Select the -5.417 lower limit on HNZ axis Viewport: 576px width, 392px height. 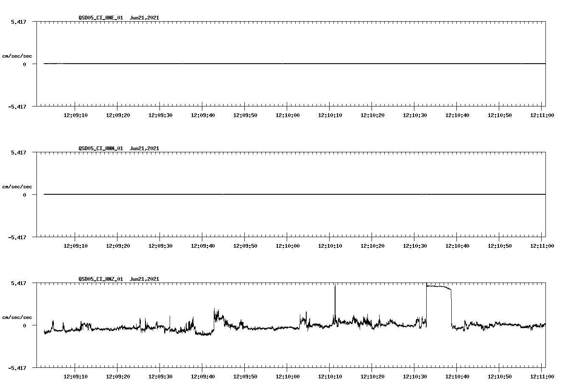pyautogui.click(x=17, y=368)
